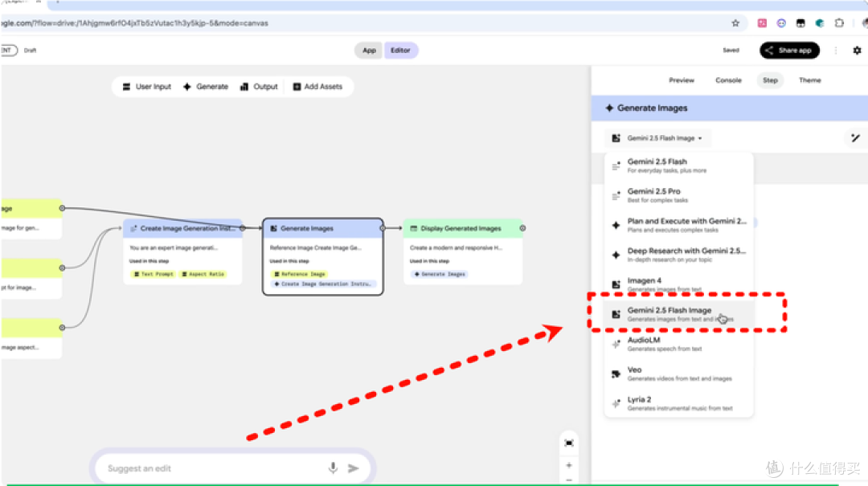Open more options three-dot menu
868x486 pixels.
click(x=836, y=51)
